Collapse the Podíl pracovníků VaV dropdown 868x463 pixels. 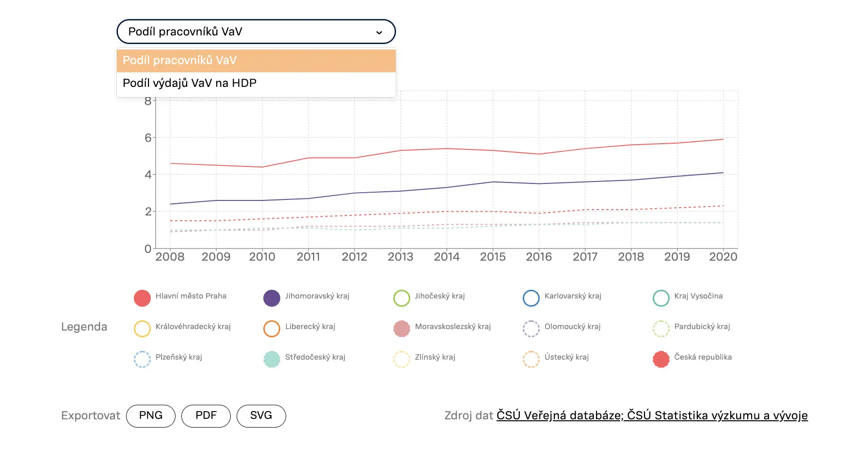point(256,32)
